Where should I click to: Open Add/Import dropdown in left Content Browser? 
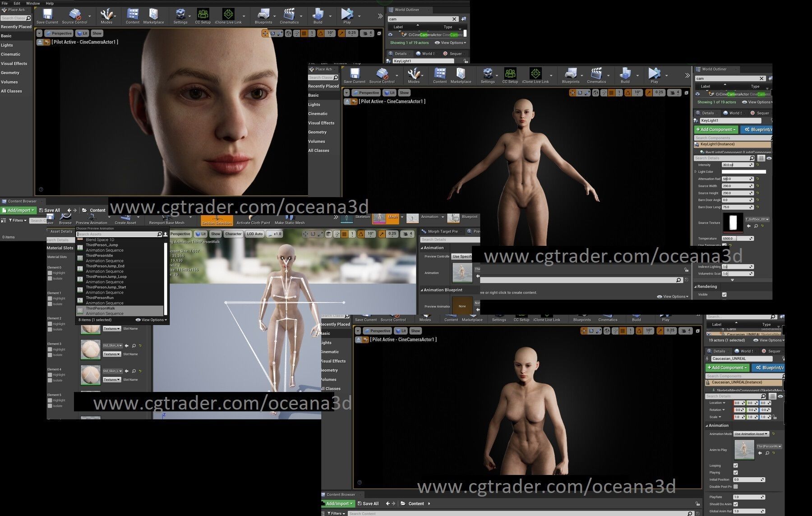18,210
